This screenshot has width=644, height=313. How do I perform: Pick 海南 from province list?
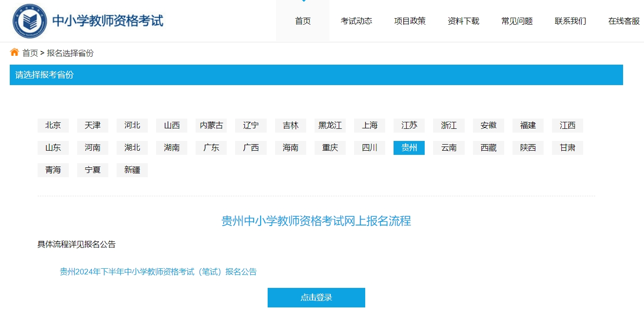pos(290,148)
